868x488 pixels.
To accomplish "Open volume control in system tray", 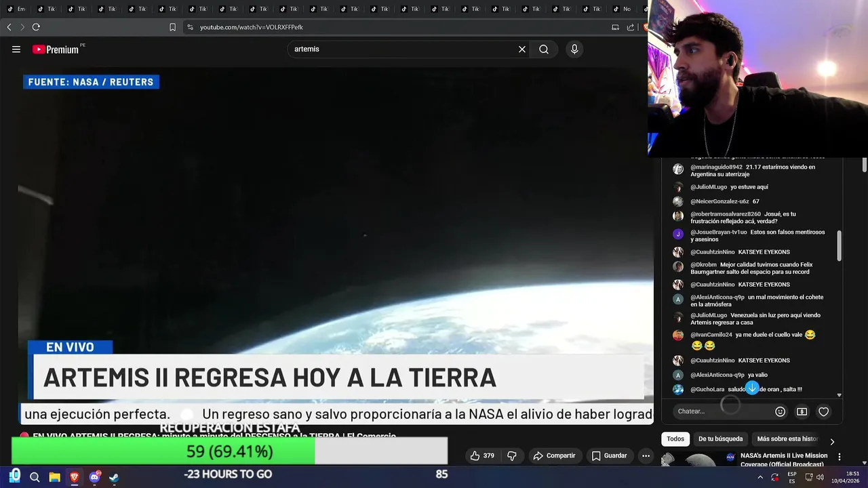I will click(820, 477).
